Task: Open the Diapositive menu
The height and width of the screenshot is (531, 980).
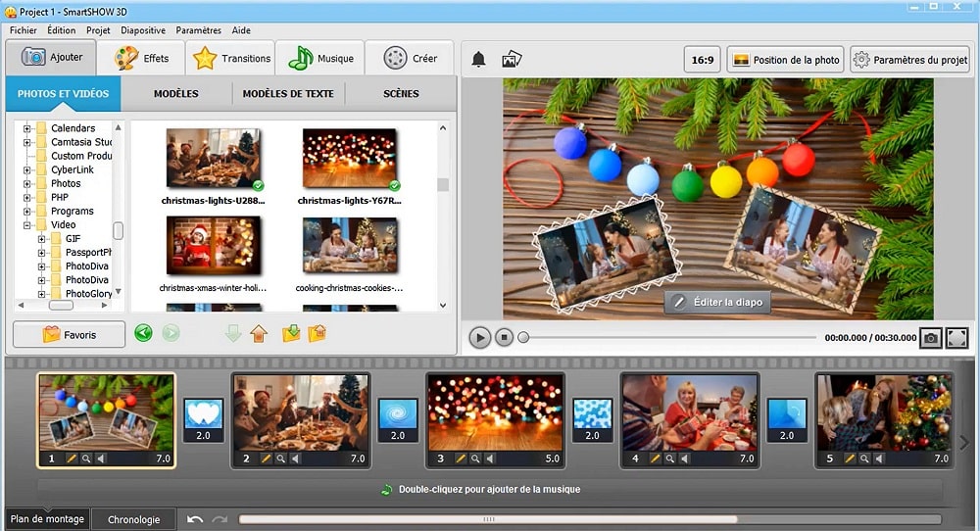Action: (x=143, y=30)
